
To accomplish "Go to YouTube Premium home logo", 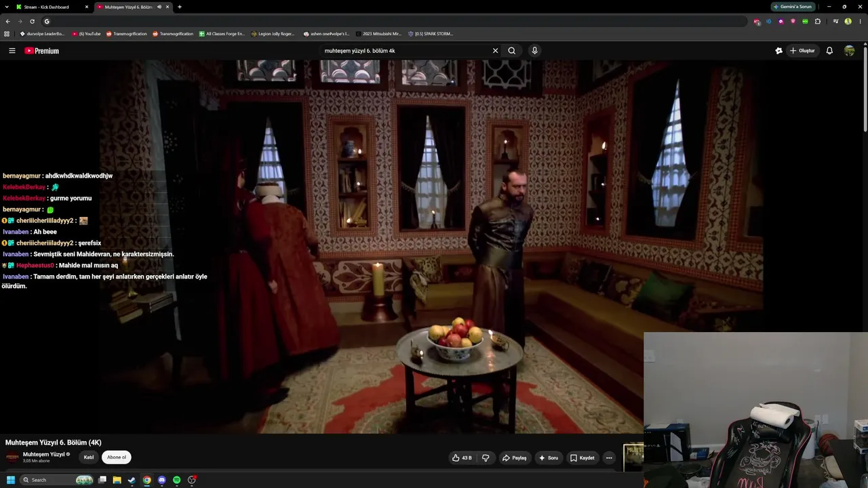I will pos(42,51).
